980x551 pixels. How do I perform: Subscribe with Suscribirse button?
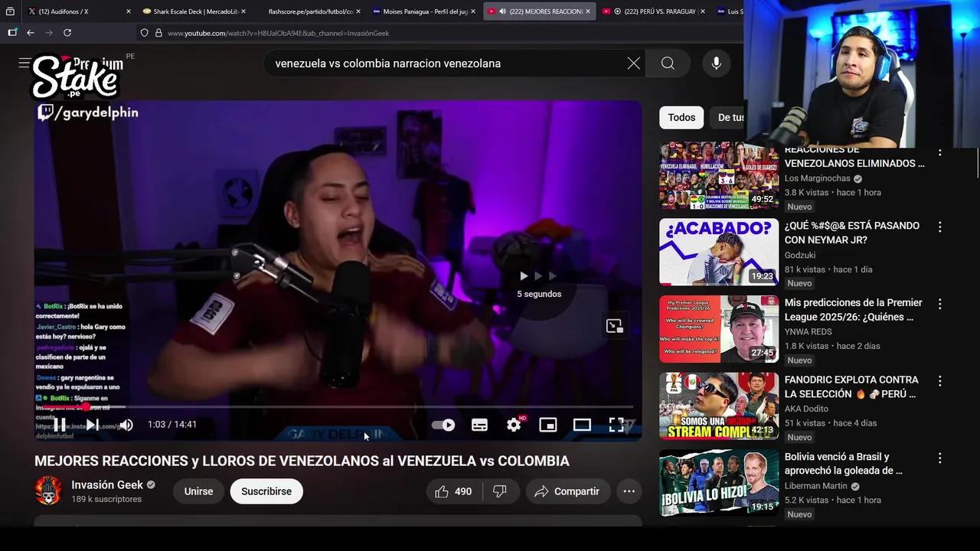[x=266, y=491]
